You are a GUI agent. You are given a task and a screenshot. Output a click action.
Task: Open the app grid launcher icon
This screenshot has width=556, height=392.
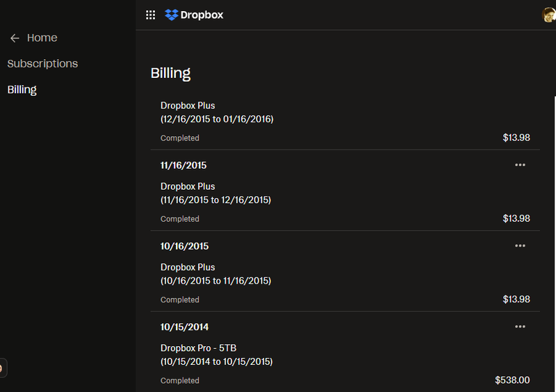(150, 15)
